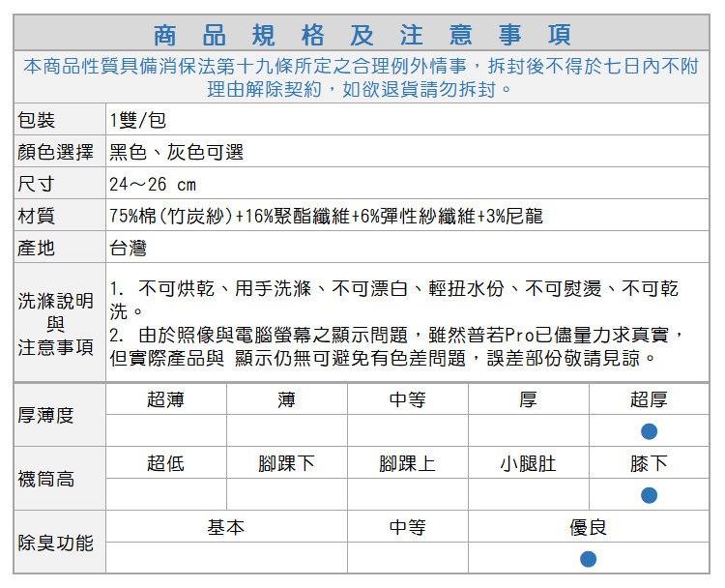Click the 台灣 origin value
The height and width of the screenshot is (588, 725).
tap(128, 248)
